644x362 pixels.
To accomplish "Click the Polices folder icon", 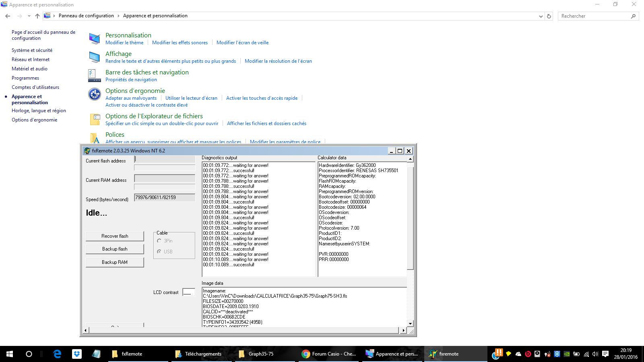I will [95, 138].
